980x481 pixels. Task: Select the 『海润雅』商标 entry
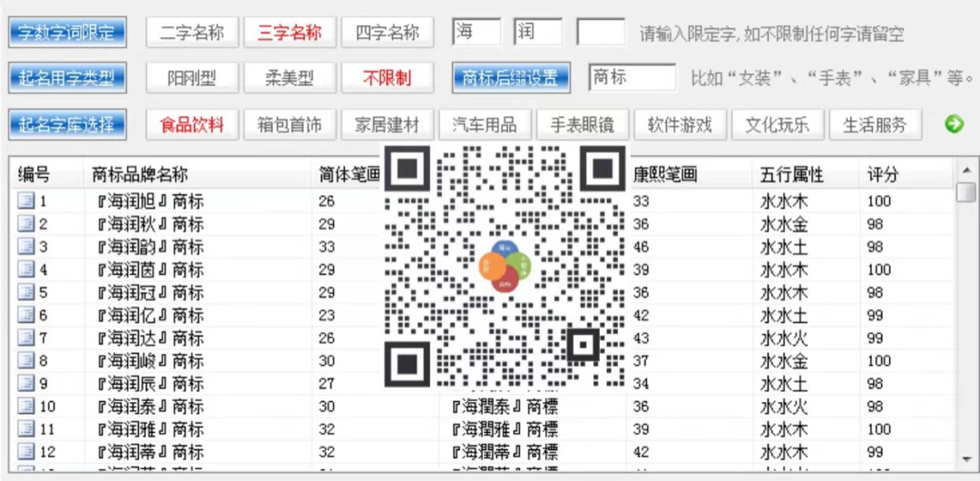tap(150, 429)
